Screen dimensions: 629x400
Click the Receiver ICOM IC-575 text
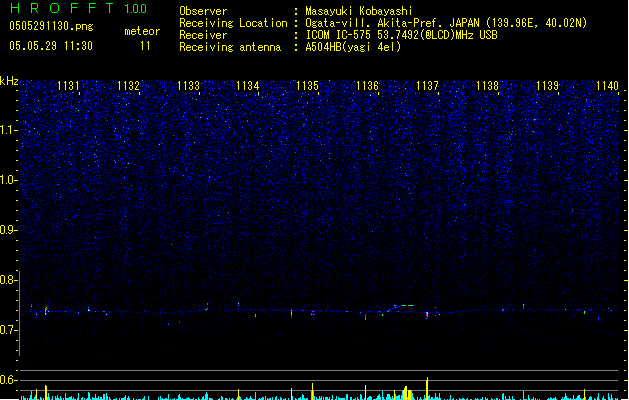point(402,35)
